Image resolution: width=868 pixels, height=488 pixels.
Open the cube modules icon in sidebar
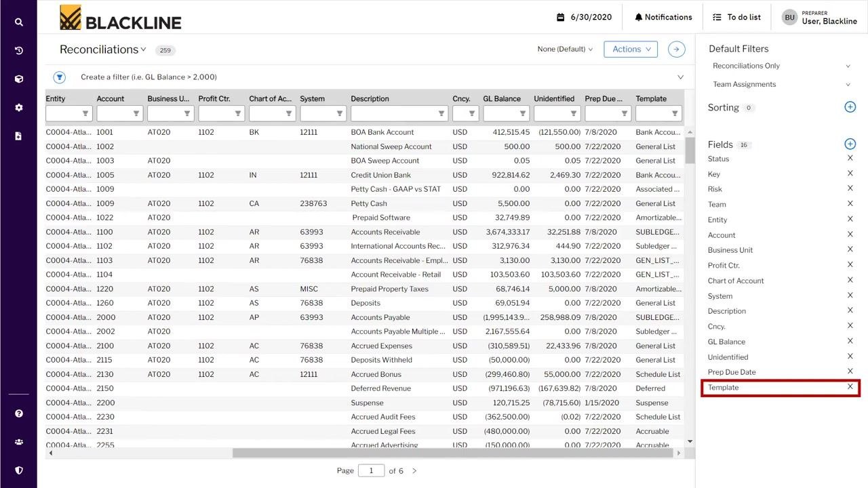click(19, 79)
